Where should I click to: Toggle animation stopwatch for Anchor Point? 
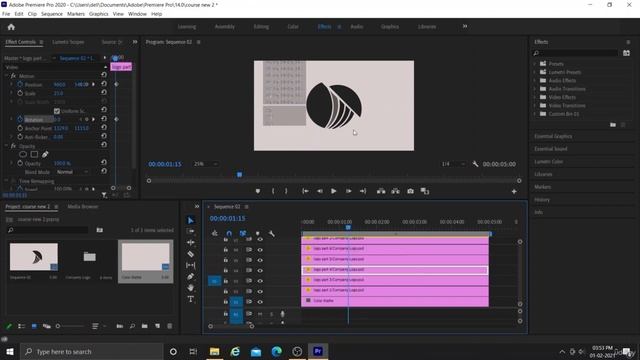20,128
